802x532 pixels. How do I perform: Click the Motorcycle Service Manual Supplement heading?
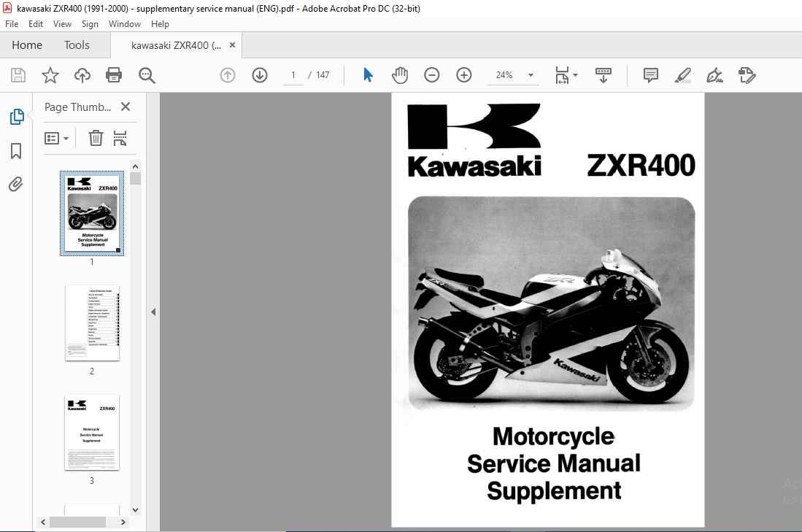(554, 463)
